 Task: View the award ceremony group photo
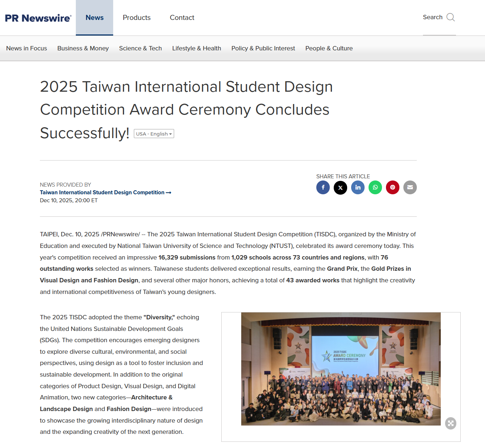coord(341,369)
